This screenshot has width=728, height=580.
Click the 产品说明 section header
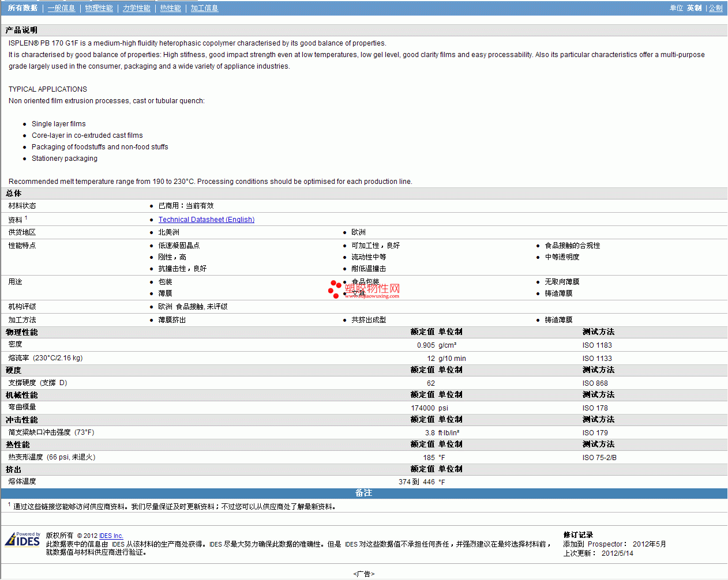coord(21,30)
